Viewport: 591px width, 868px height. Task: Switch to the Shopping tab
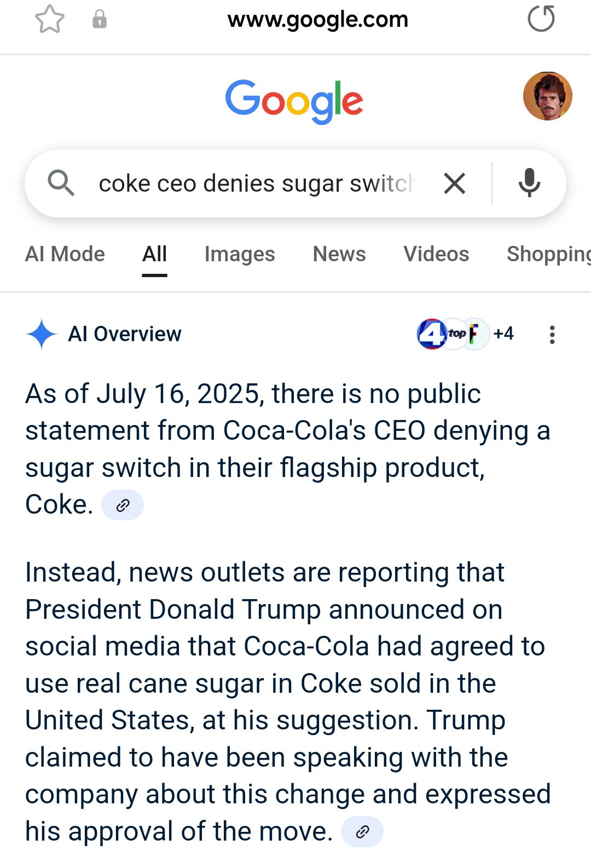[x=548, y=254]
